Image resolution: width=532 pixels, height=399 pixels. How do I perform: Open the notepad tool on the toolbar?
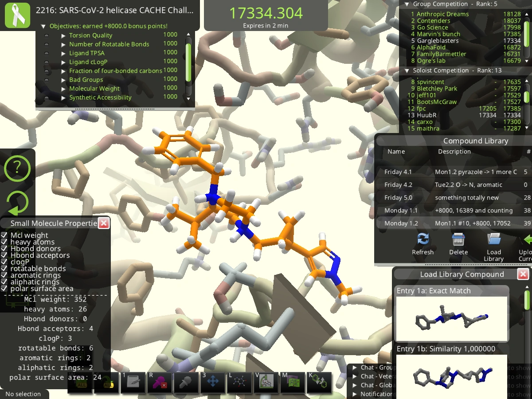pos(133,382)
